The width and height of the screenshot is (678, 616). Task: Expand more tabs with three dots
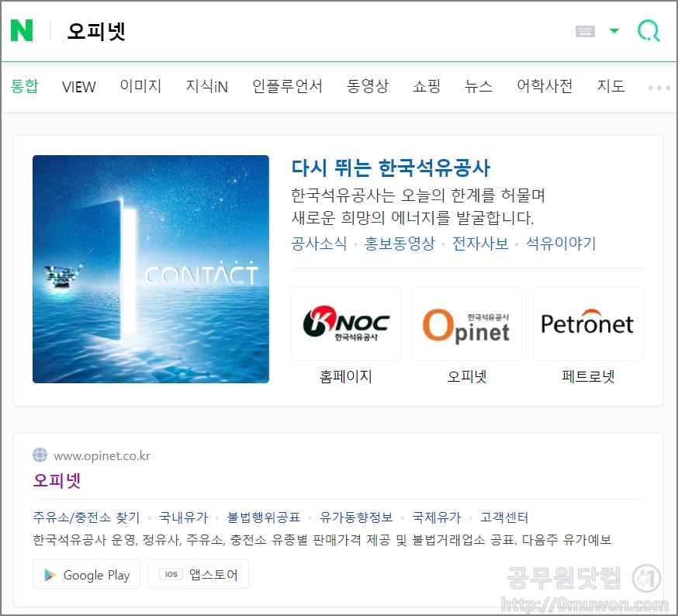[x=659, y=88]
